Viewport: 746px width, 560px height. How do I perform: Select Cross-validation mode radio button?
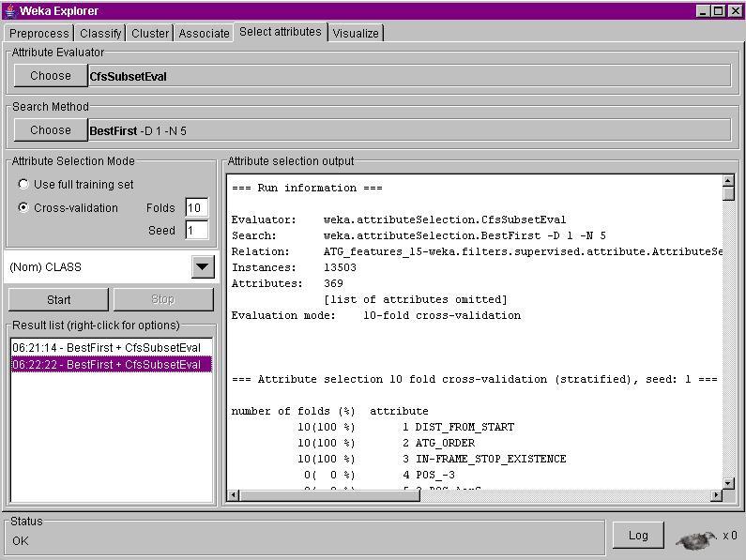(23, 207)
